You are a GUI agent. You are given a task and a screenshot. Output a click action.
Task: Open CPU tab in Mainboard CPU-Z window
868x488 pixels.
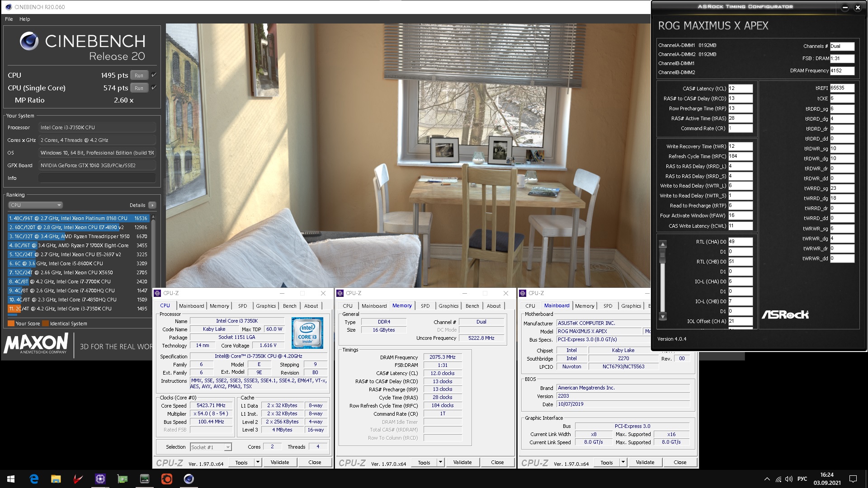pos(530,306)
